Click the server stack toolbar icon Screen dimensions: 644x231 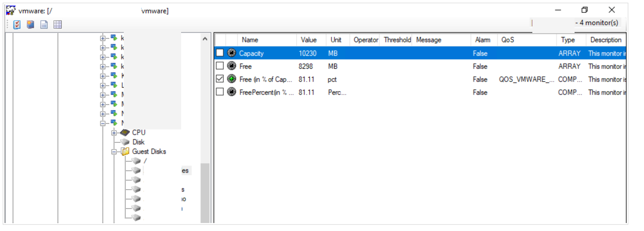tap(30, 25)
